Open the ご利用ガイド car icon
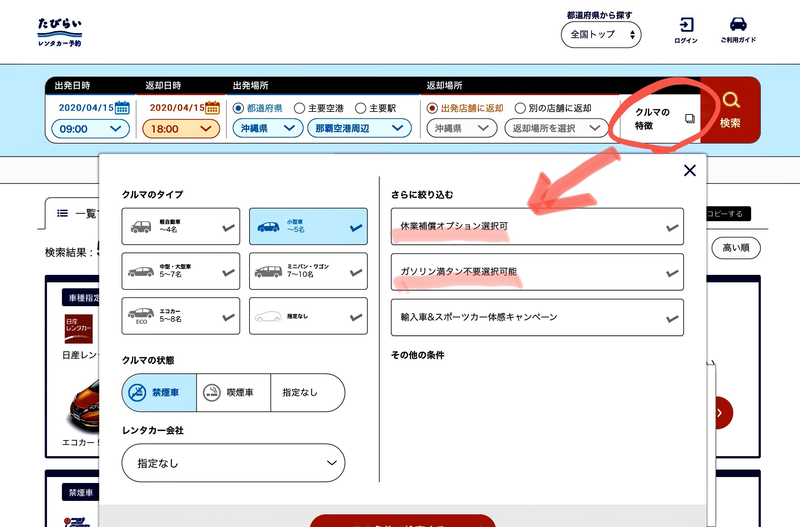 [738, 30]
